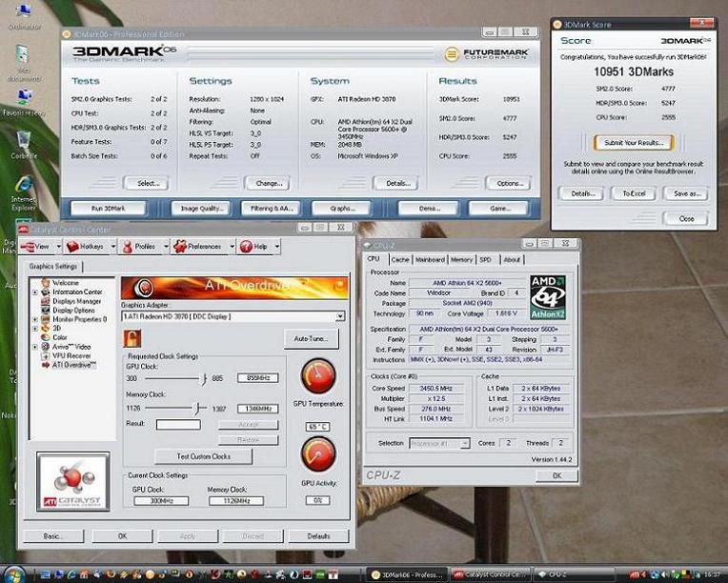Open the Processor Selection dropdown in CPU-Z
Screen dimensions: 728x583
point(464,444)
